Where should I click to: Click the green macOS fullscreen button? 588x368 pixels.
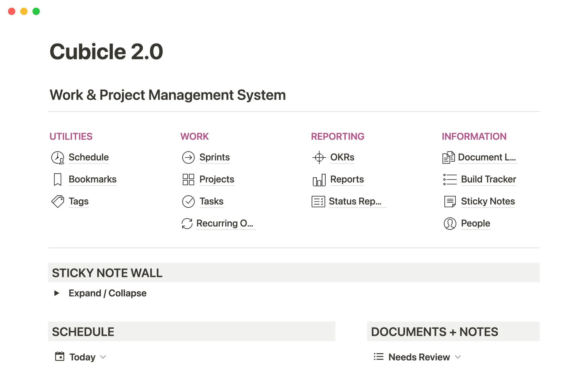(36, 11)
